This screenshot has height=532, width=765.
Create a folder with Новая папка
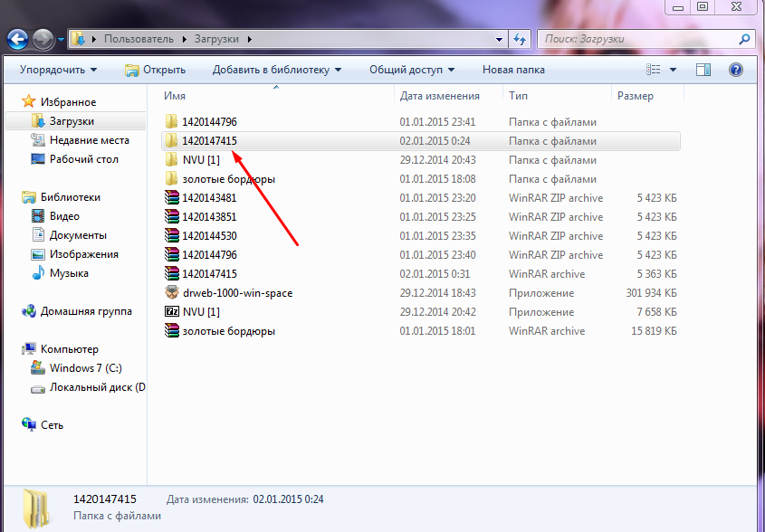pyautogui.click(x=513, y=70)
